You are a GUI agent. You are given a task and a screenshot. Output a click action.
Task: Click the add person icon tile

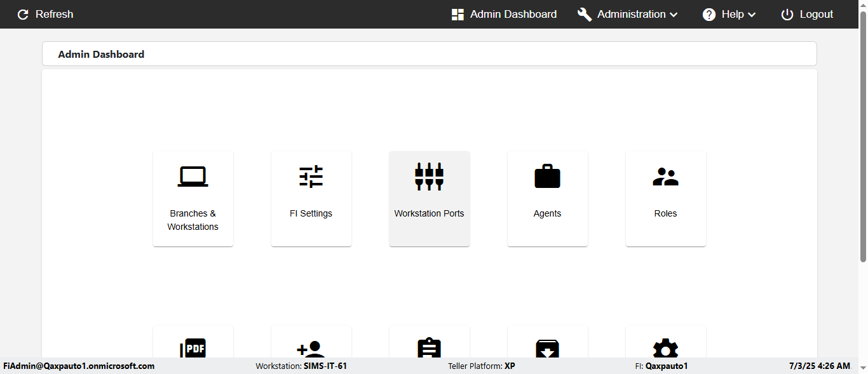311,348
